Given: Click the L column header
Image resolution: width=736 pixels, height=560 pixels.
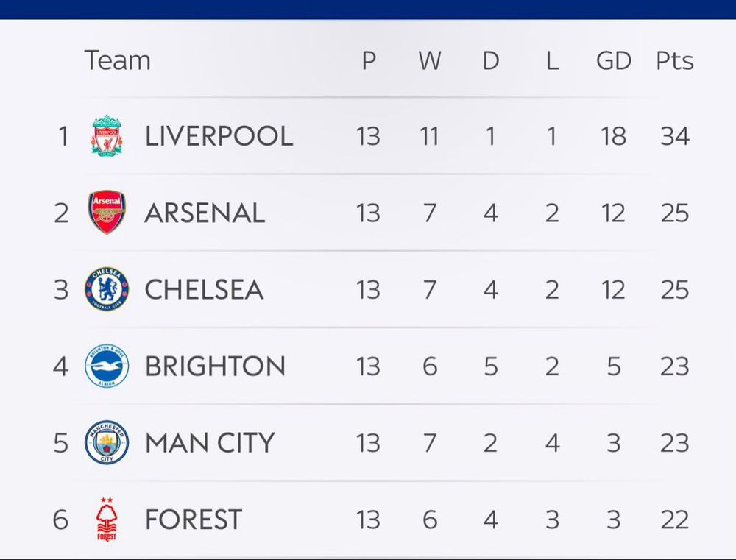Looking at the screenshot, I should click(552, 60).
